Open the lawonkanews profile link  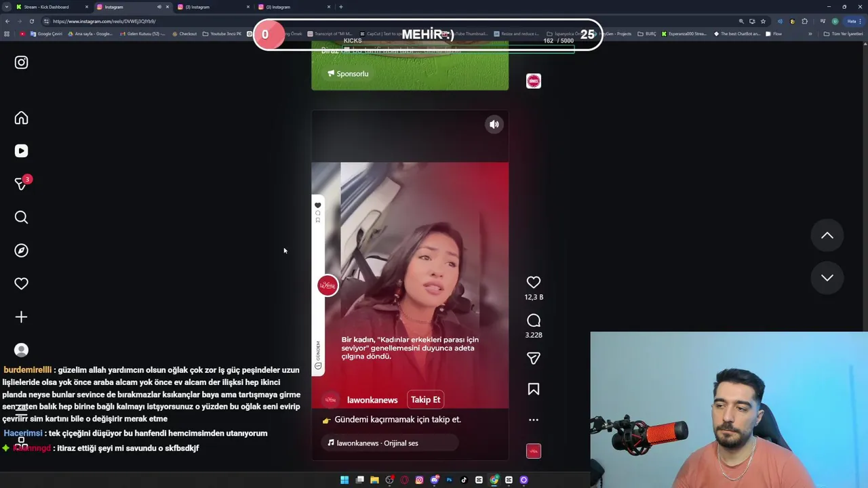tap(372, 400)
